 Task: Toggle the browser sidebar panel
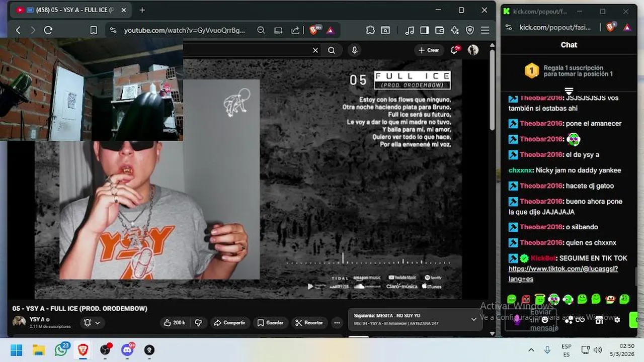pos(425,30)
